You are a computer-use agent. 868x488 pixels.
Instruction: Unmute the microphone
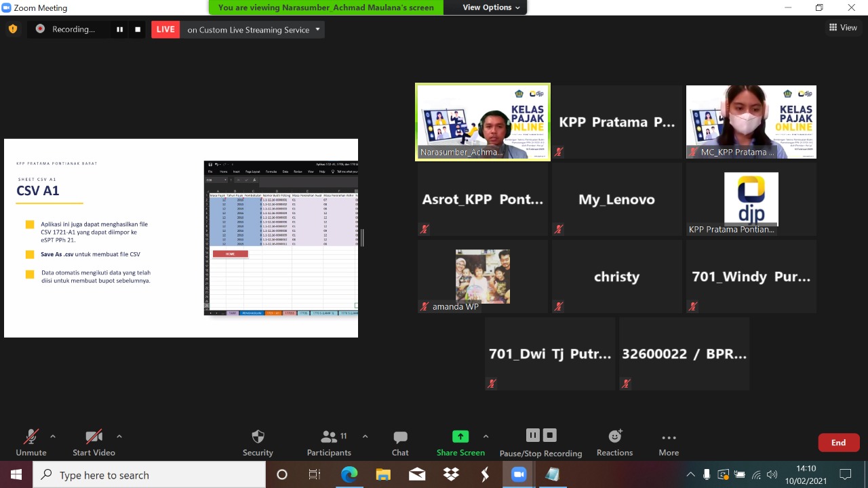(31, 436)
